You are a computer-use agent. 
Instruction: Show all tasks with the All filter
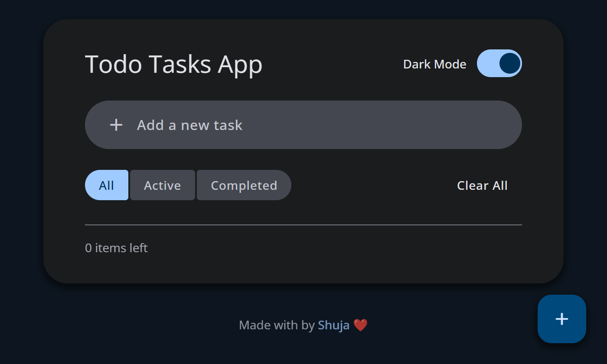tap(107, 185)
